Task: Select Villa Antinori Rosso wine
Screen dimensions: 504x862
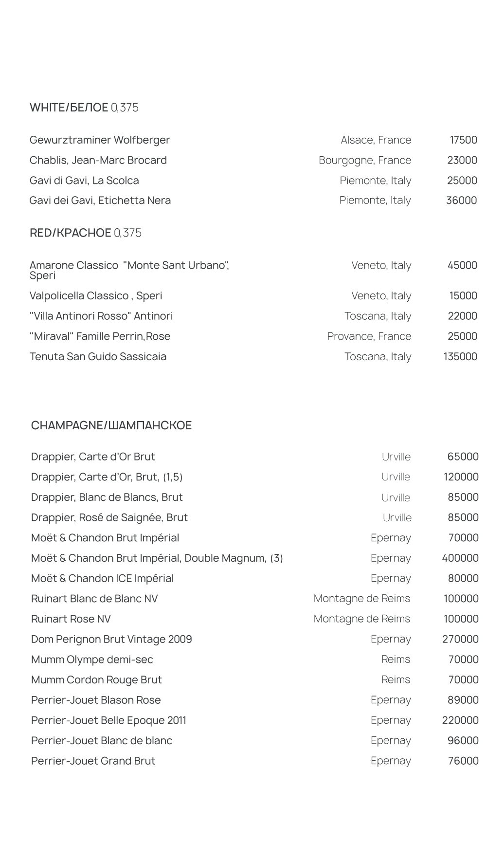Action: click(x=101, y=316)
